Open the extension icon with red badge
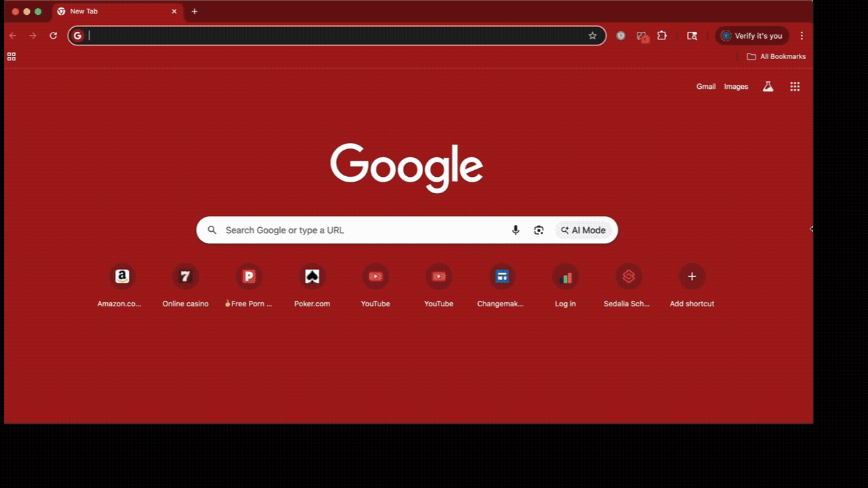The width and height of the screenshot is (868, 488). 642,37
